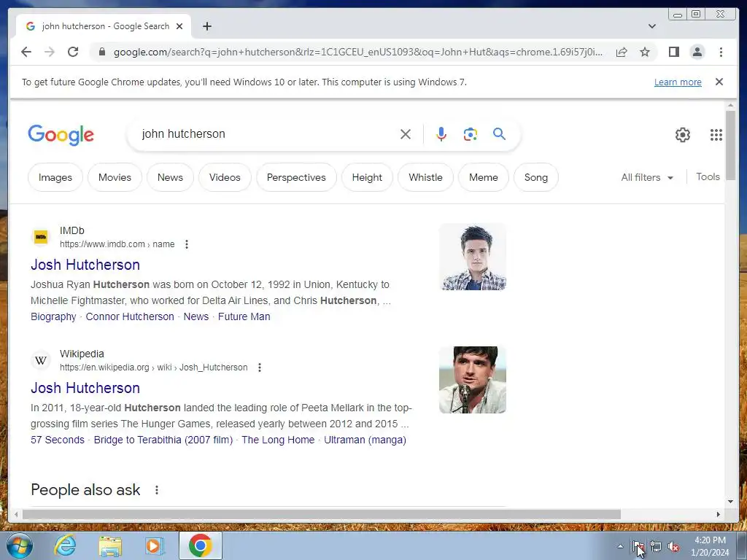Show hidden system tray icons
Viewport: 747px width, 560px height.
pyautogui.click(x=620, y=546)
